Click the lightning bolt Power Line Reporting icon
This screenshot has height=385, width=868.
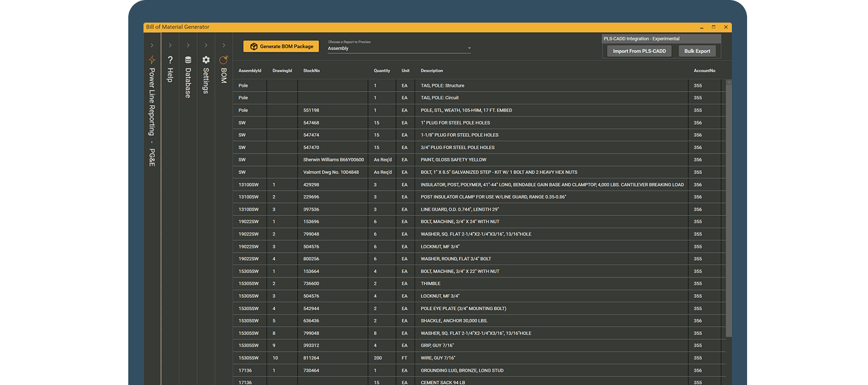pyautogui.click(x=152, y=60)
